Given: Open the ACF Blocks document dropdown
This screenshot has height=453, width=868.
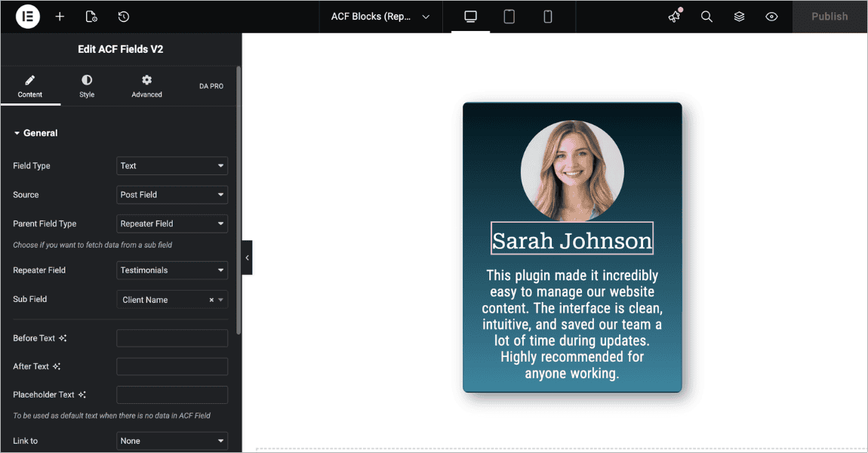Looking at the screenshot, I should [x=380, y=17].
